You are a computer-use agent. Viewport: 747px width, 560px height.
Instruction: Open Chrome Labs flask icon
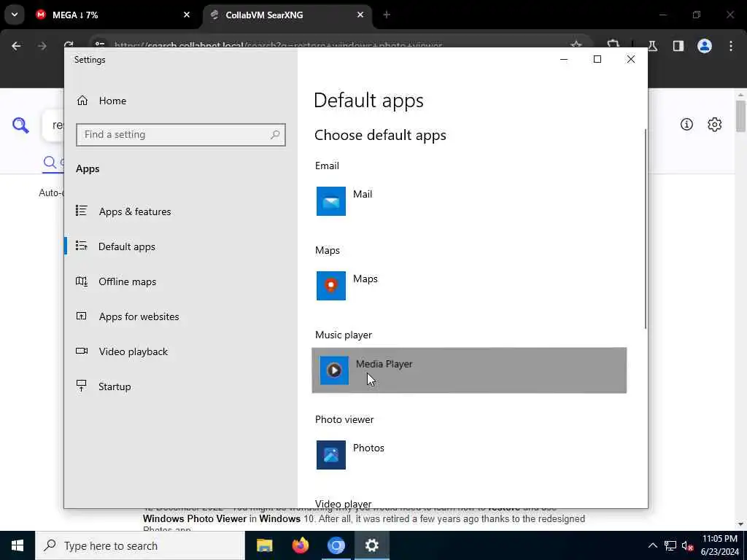click(653, 46)
